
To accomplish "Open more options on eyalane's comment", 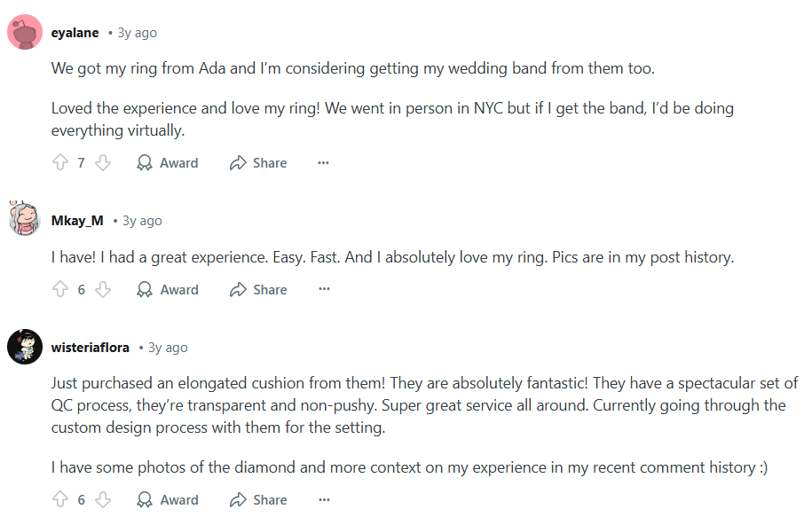I will (324, 163).
